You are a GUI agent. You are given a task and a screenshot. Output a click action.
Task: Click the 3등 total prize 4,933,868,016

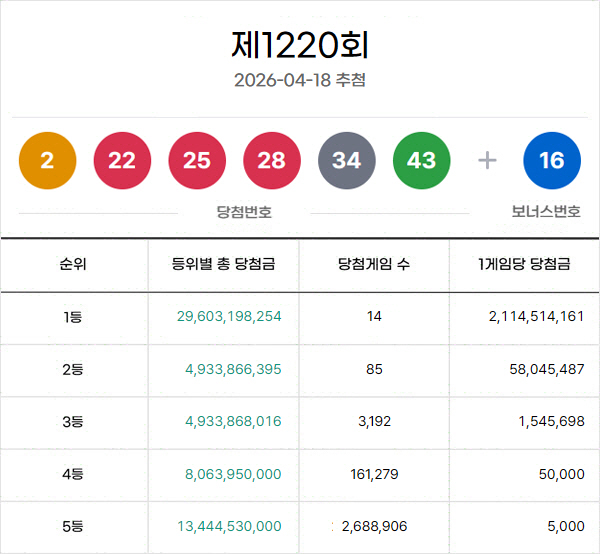pyautogui.click(x=233, y=421)
